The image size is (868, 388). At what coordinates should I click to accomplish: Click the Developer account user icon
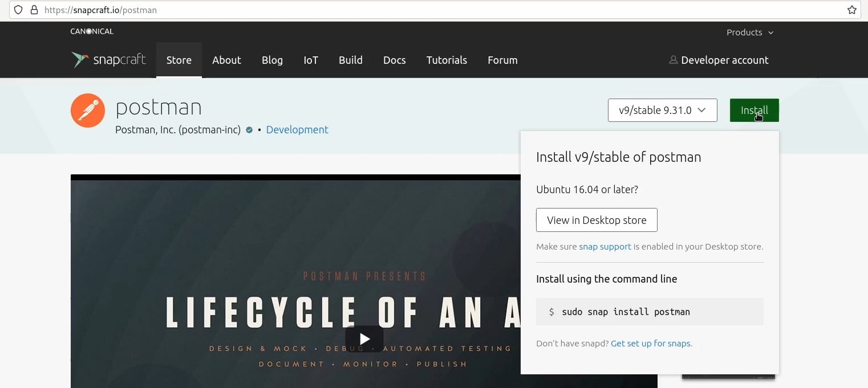pyautogui.click(x=674, y=60)
